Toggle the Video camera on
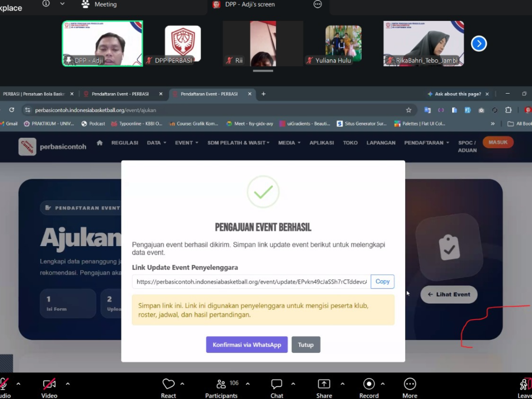The image size is (532, 399). [x=49, y=384]
